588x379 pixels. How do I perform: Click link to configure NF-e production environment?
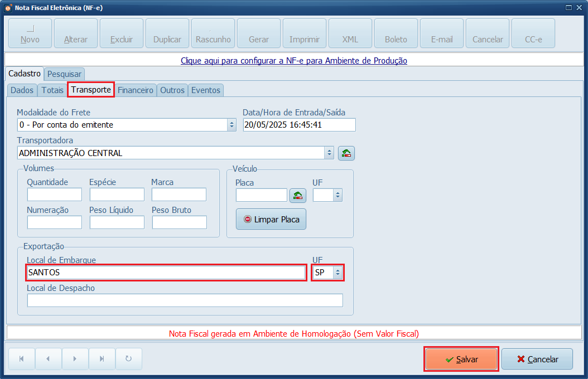click(x=293, y=60)
